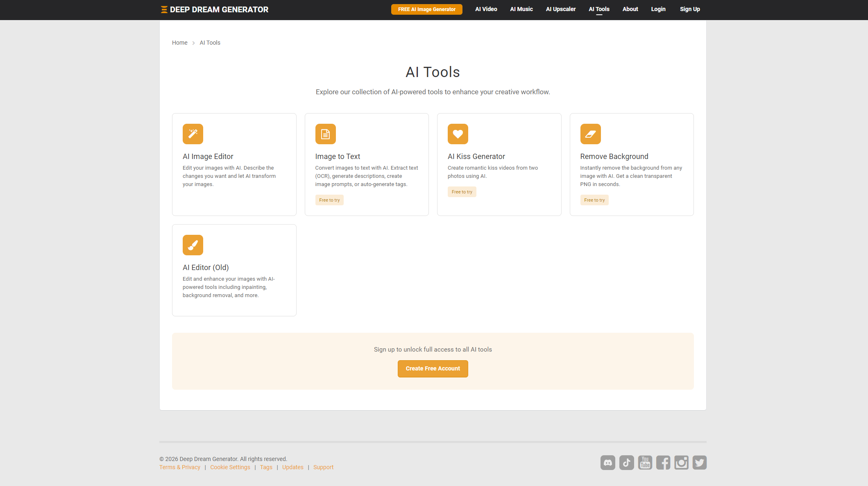Click the Image to Text document icon
Image resolution: width=868 pixels, height=486 pixels.
[x=325, y=134]
